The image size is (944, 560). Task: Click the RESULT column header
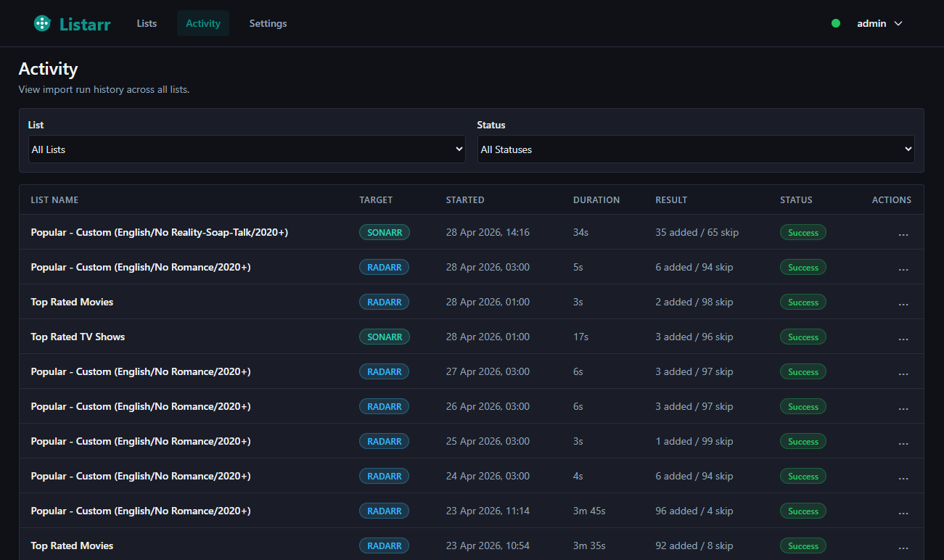pos(671,199)
